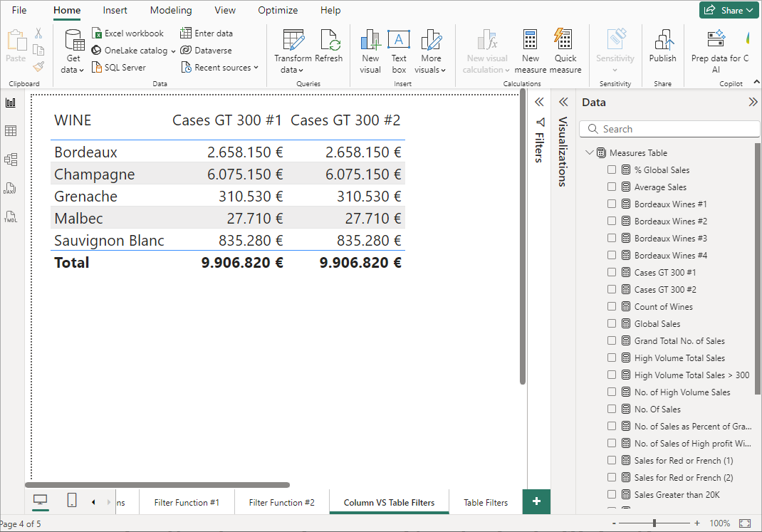
Task: Click the zoom slider in status bar
Action: [x=654, y=523]
